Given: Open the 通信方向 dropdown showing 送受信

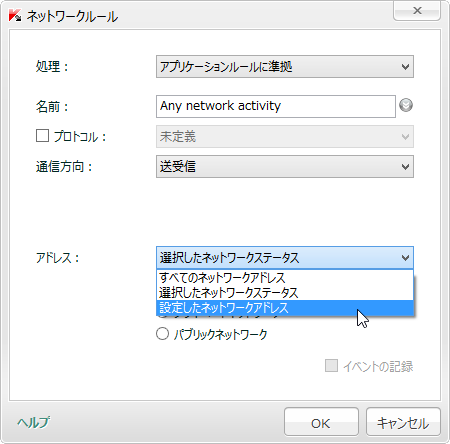Looking at the screenshot, I should point(285,166).
